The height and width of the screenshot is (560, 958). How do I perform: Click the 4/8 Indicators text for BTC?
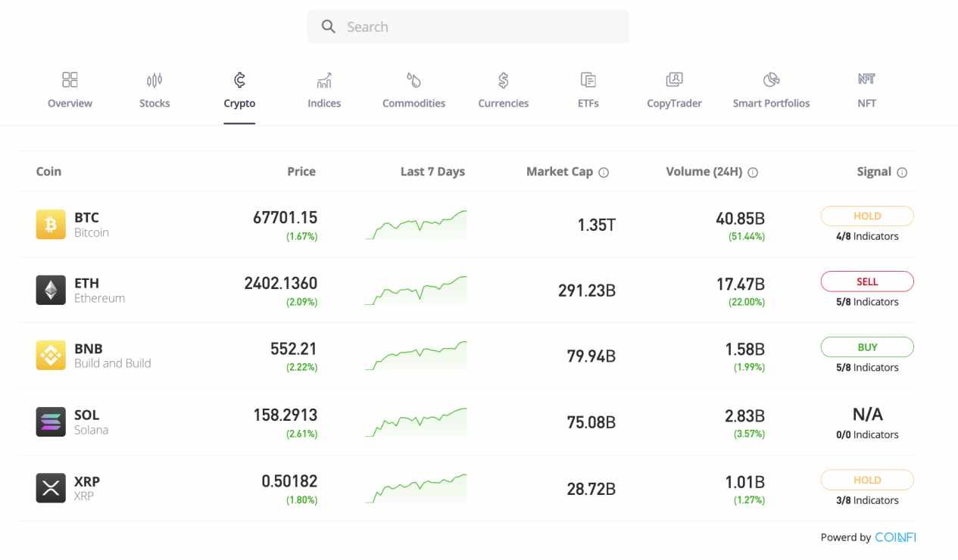(867, 236)
